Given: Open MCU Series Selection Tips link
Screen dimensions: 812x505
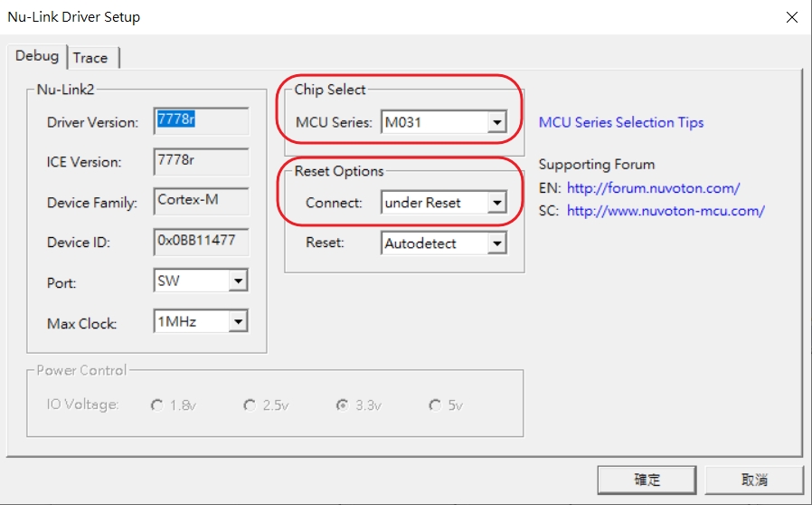Looking at the screenshot, I should (621, 122).
